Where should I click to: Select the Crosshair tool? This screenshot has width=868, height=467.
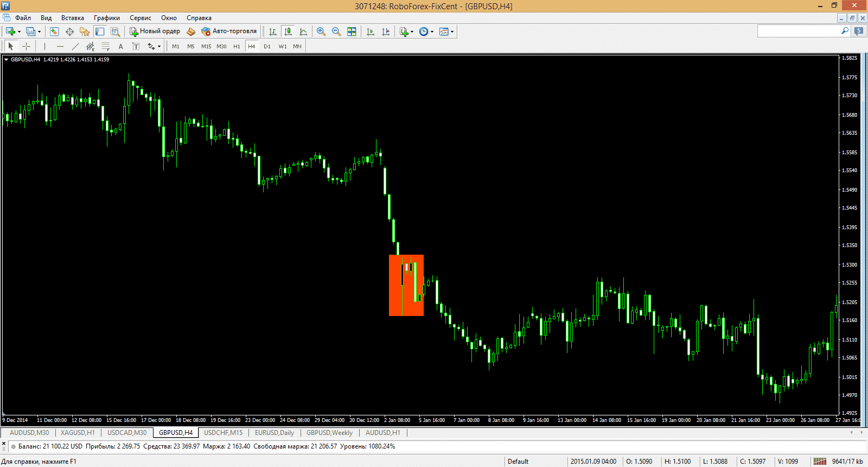tap(26, 46)
